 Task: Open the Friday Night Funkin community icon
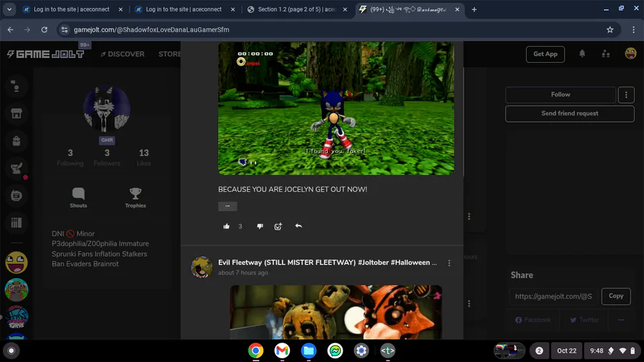click(x=16, y=317)
